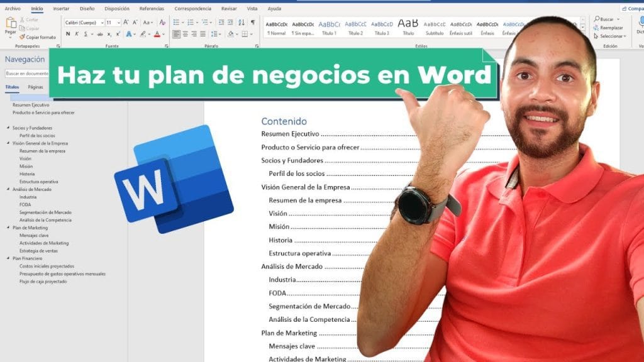Click the borders icon
The image size is (644, 362).
(x=245, y=34)
